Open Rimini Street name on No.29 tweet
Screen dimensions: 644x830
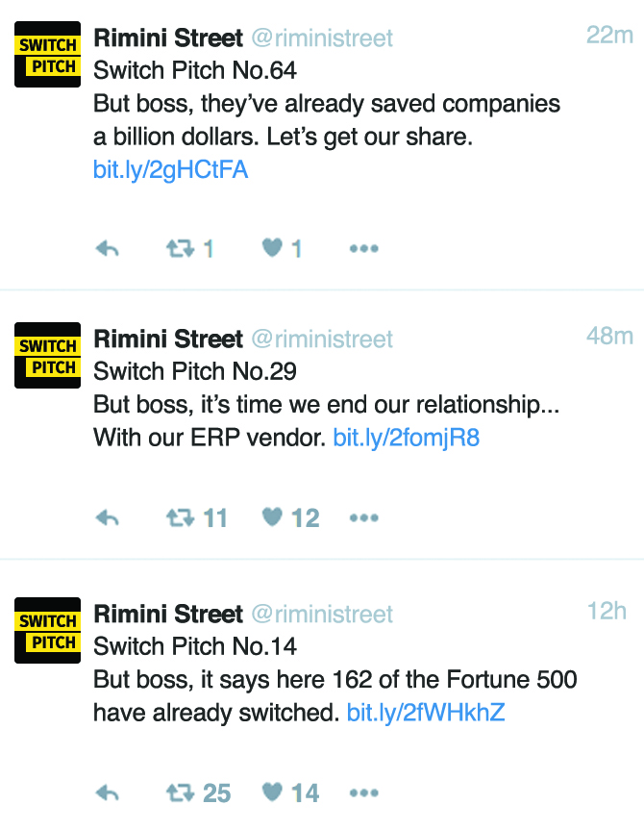pos(168,339)
